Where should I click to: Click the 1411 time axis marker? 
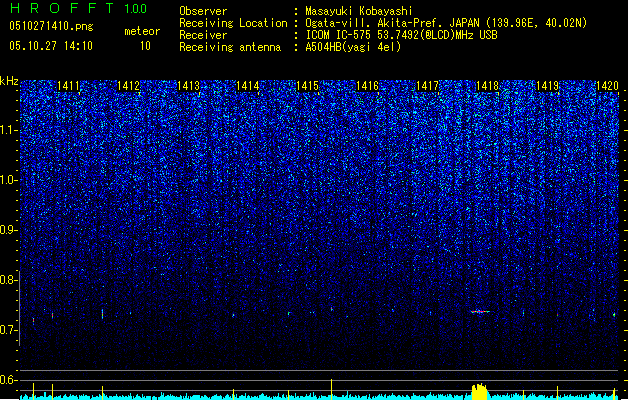point(68,86)
